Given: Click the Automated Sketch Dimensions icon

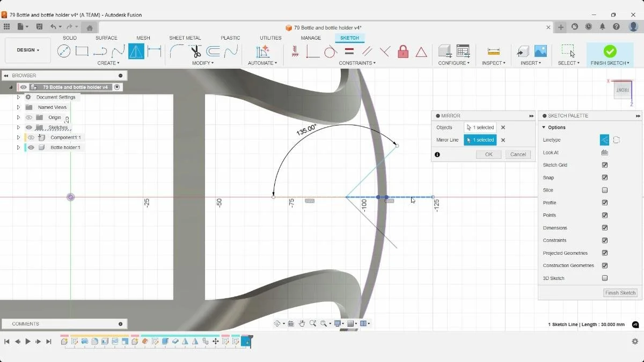Looking at the screenshot, I should coord(262,51).
